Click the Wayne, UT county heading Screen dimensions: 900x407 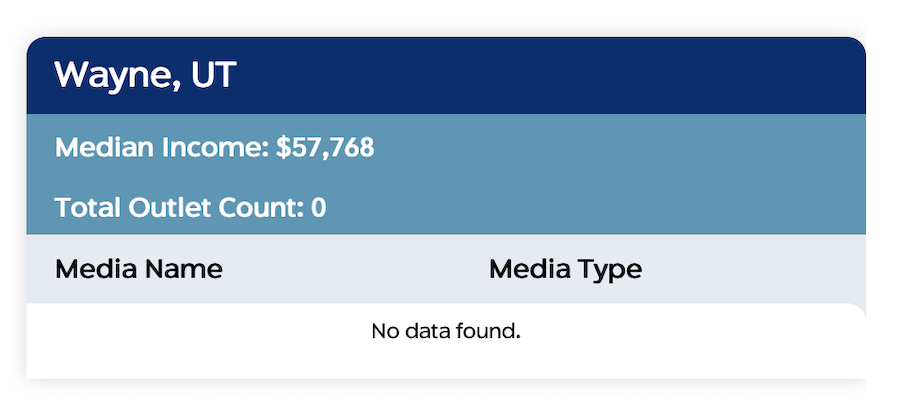pos(145,76)
